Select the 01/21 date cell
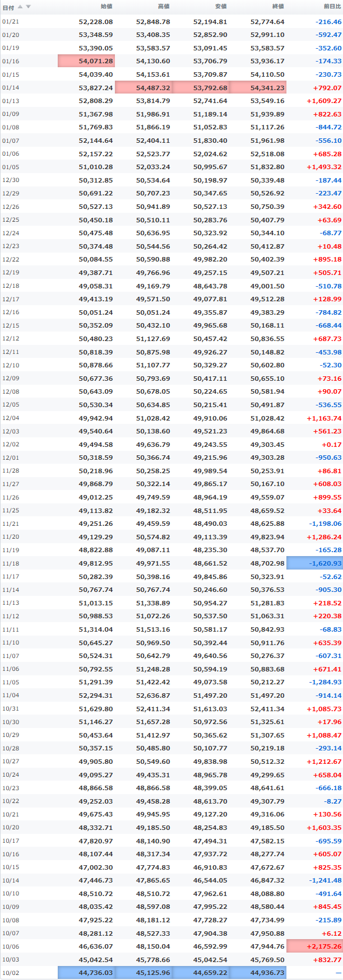Screen dimensions: 343x980 click(x=11, y=22)
